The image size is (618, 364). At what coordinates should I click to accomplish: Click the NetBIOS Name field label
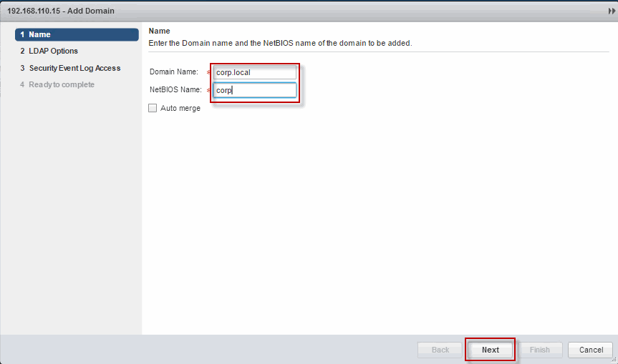175,90
